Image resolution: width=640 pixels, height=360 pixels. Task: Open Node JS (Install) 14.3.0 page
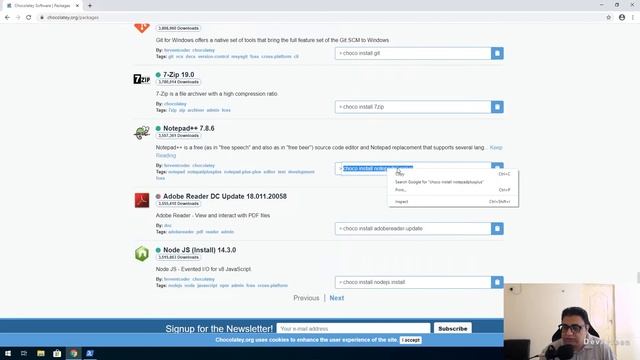pos(200,250)
